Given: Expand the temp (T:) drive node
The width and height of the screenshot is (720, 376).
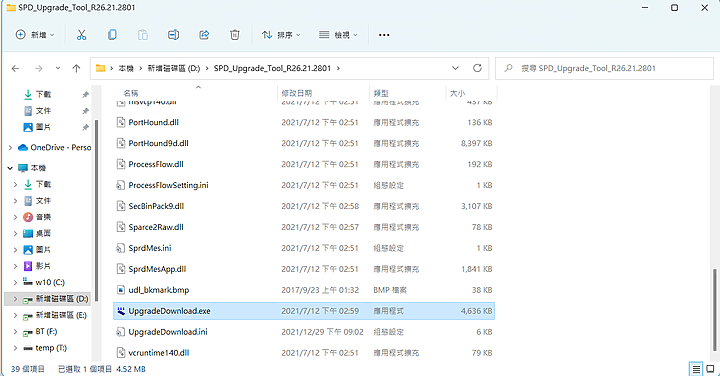Looking at the screenshot, I should click(x=15, y=348).
